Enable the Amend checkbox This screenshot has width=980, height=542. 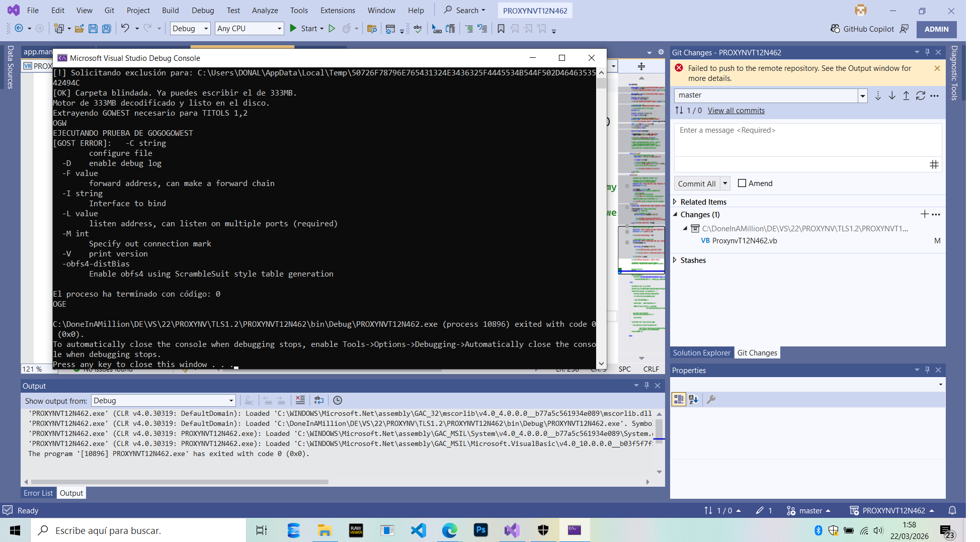742,183
